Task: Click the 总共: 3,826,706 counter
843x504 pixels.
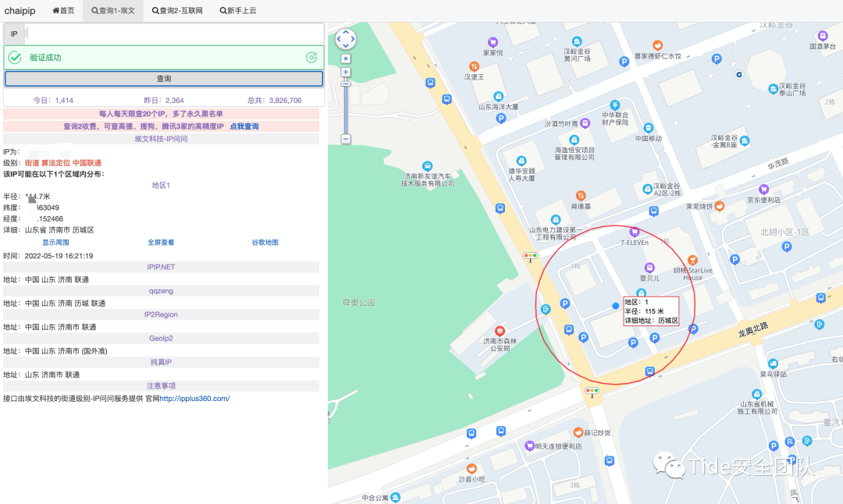Action: (x=274, y=101)
